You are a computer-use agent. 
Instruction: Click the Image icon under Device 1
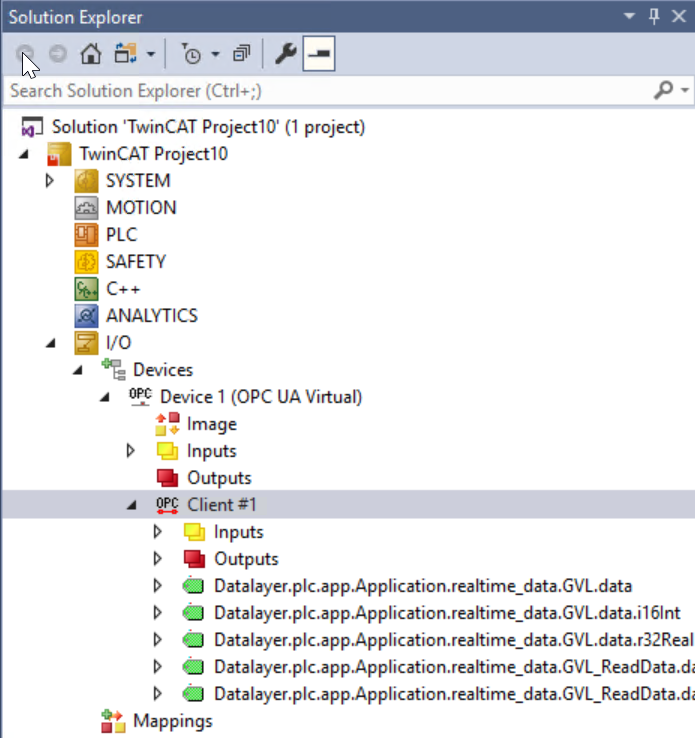pyautogui.click(x=167, y=424)
